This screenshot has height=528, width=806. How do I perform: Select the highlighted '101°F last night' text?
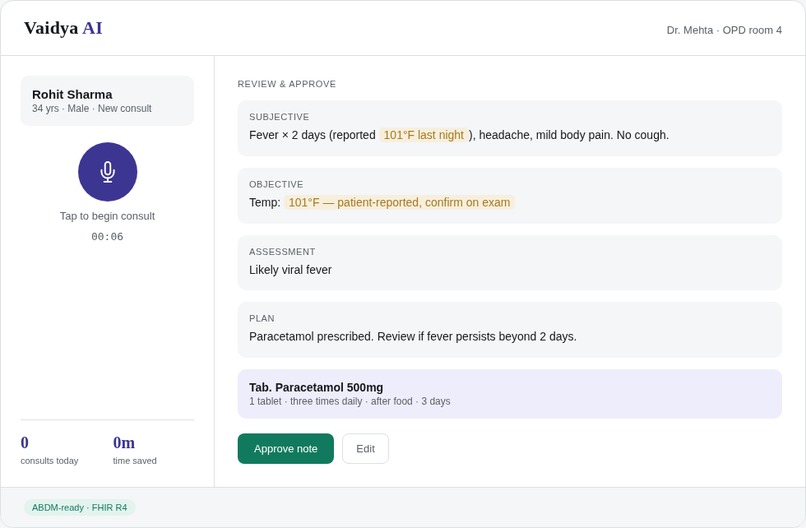(x=424, y=135)
